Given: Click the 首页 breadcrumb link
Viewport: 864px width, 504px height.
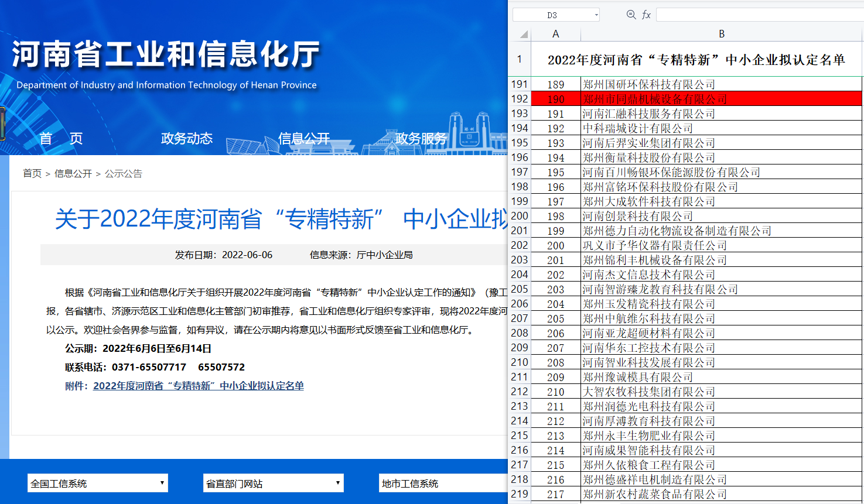Looking at the screenshot, I should click(32, 173).
